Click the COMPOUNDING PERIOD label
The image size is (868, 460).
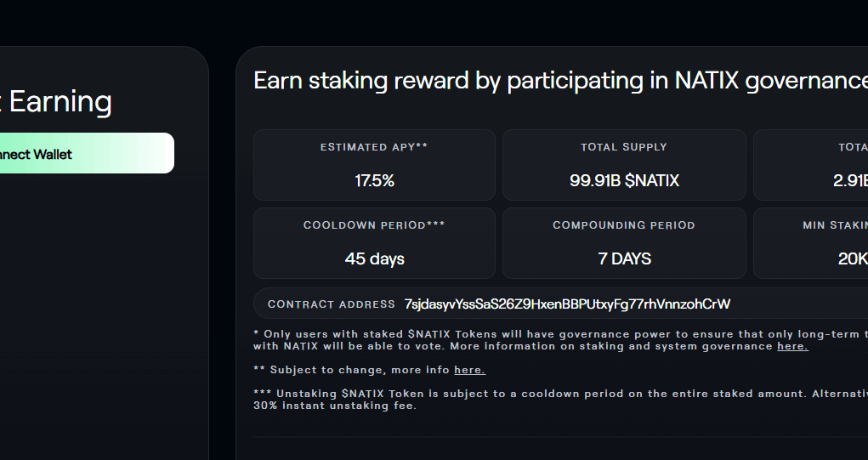[x=624, y=225]
